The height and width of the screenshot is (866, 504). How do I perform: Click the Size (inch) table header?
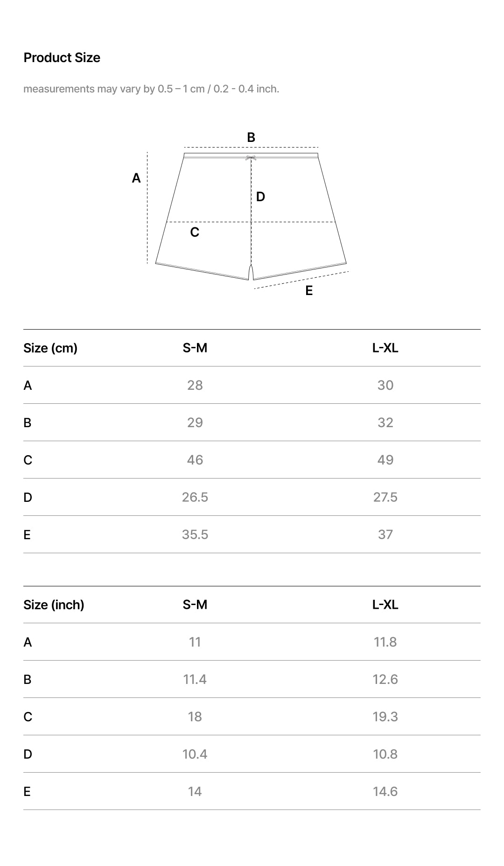54,605
